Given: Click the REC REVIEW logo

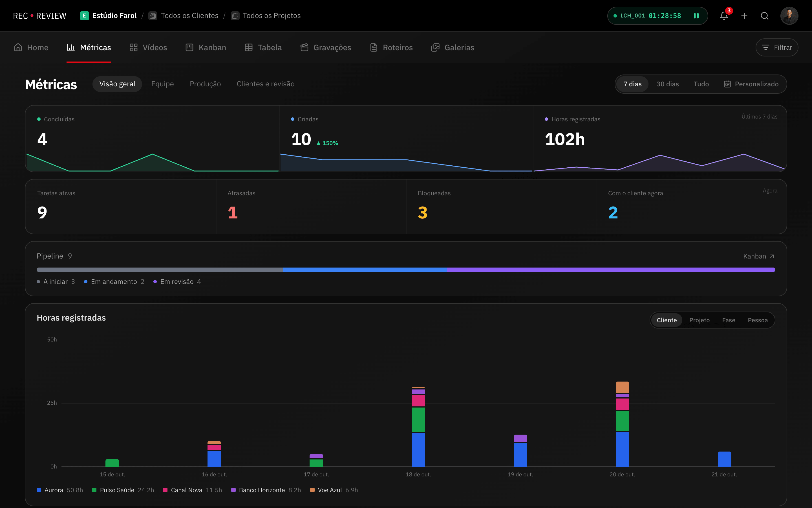Looking at the screenshot, I should click(x=39, y=16).
